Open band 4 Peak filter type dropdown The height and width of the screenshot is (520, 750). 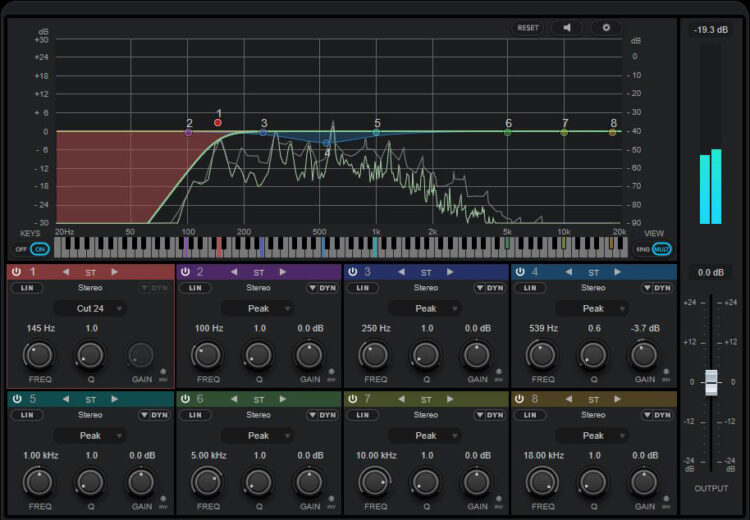[593, 309]
